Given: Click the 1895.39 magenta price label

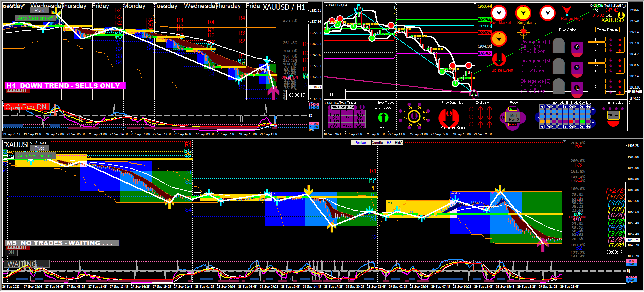Looking at the screenshot, I should pyautogui.click(x=485, y=54).
